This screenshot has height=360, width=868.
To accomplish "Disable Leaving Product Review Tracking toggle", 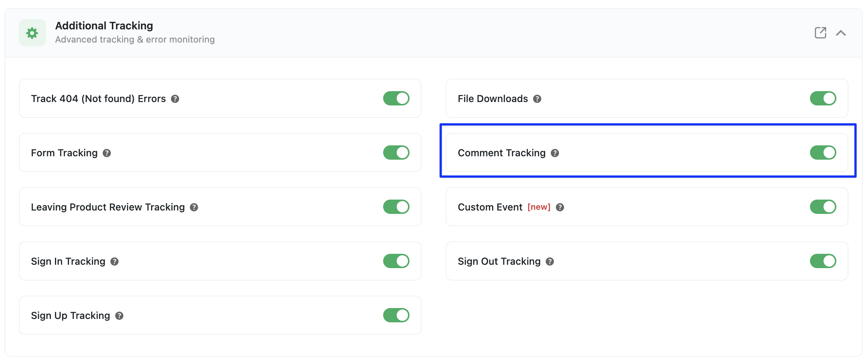I will pos(396,207).
